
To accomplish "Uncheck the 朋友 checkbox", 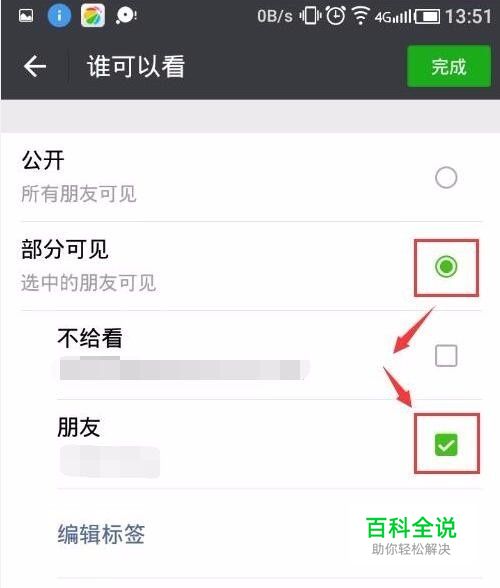I will pos(446,445).
